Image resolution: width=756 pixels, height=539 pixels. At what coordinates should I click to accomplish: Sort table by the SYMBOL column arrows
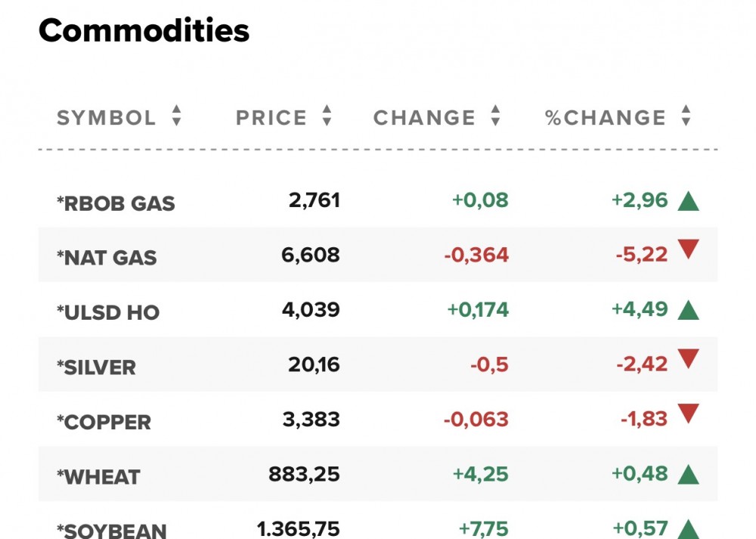click(x=176, y=116)
